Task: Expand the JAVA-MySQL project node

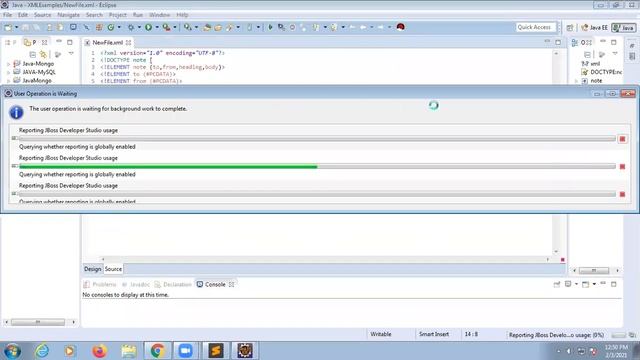Action: pyautogui.click(x=8, y=72)
